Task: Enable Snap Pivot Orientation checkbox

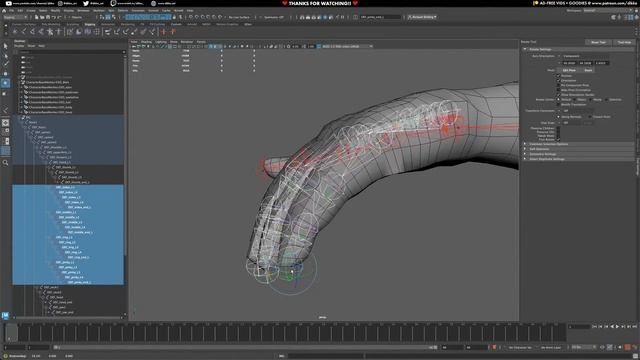Action: pyautogui.click(x=558, y=90)
